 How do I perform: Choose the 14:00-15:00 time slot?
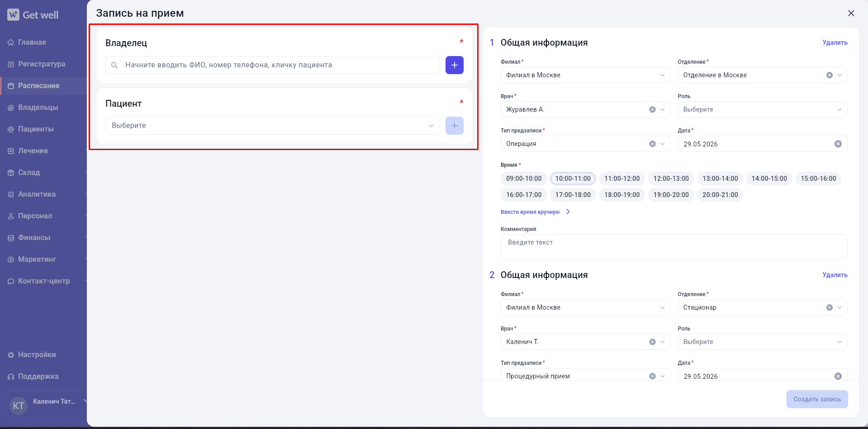click(769, 179)
